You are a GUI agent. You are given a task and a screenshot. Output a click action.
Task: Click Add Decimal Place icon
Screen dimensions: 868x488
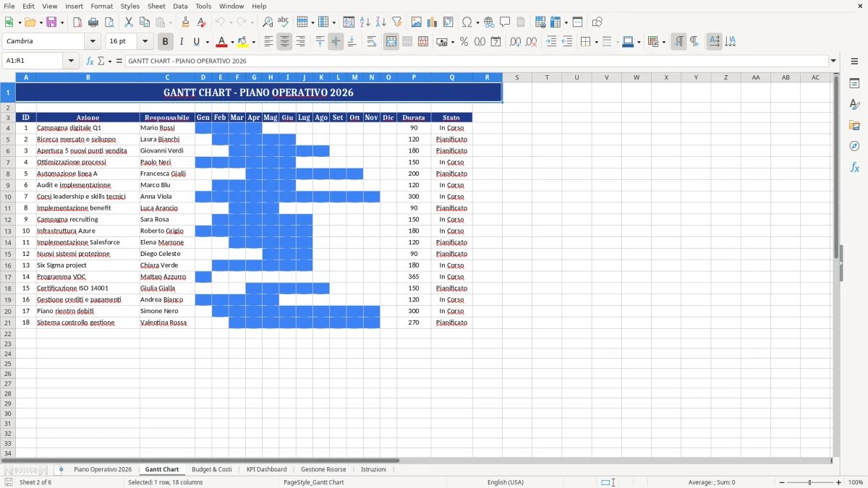[515, 42]
